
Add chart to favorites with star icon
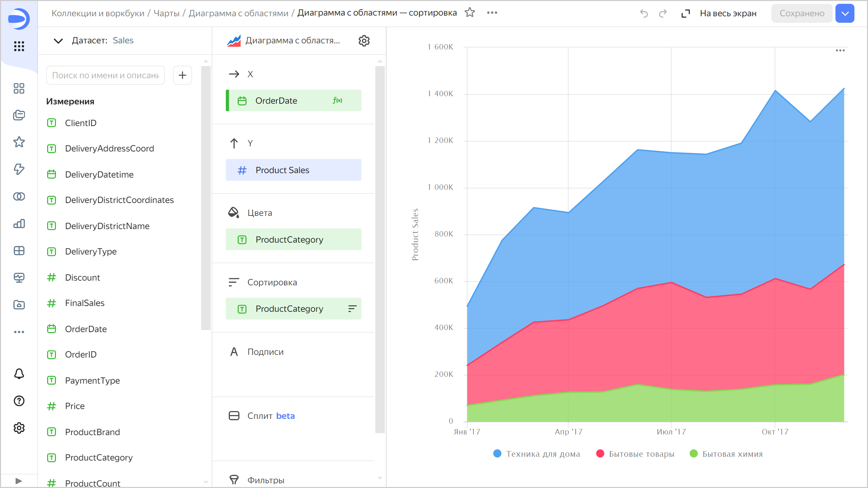[470, 13]
